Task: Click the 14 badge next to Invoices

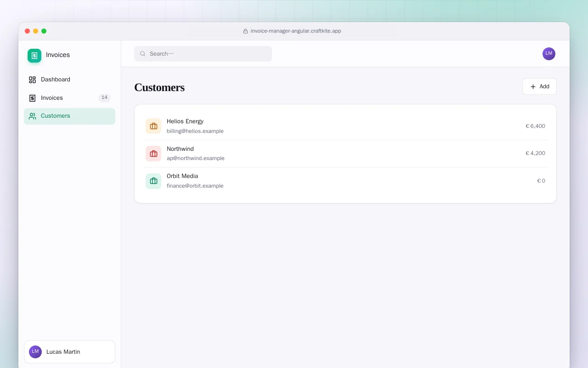Action: coord(104,98)
